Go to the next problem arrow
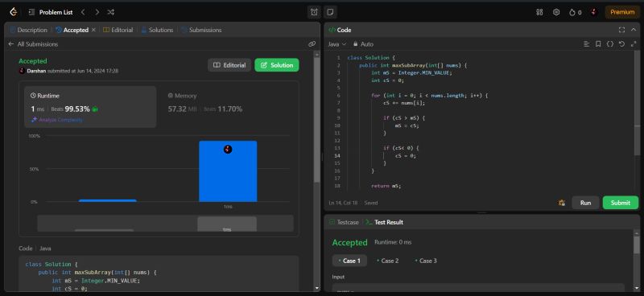The image size is (644, 296). click(x=97, y=12)
